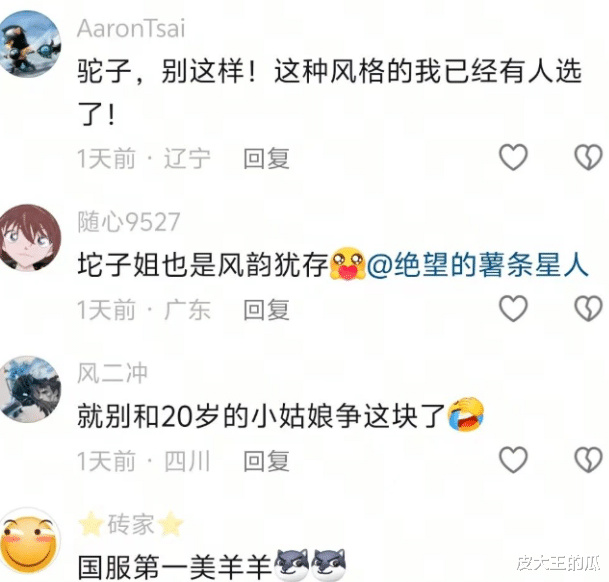
Task: Open username AaronTsai
Action: tap(131, 29)
